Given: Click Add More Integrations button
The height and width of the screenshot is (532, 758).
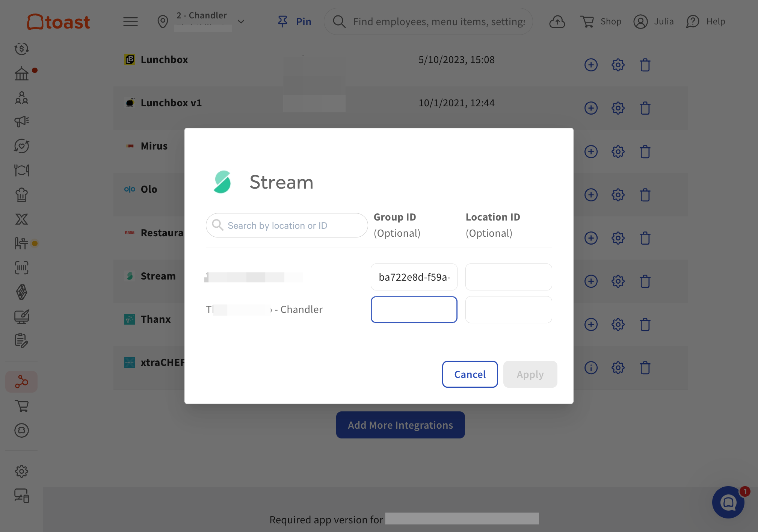Looking at the screenshot, I should 400,425.
